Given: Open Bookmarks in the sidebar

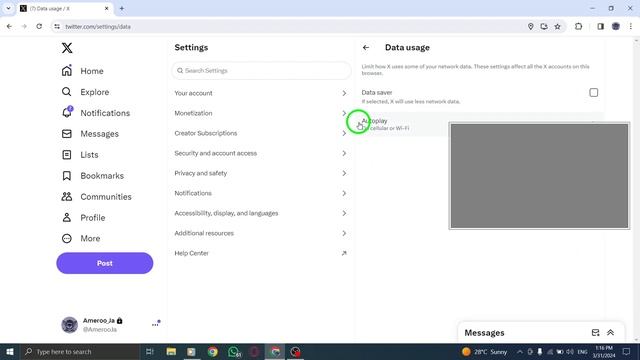Looking at the screenshot, I should [x=93, y=176].
